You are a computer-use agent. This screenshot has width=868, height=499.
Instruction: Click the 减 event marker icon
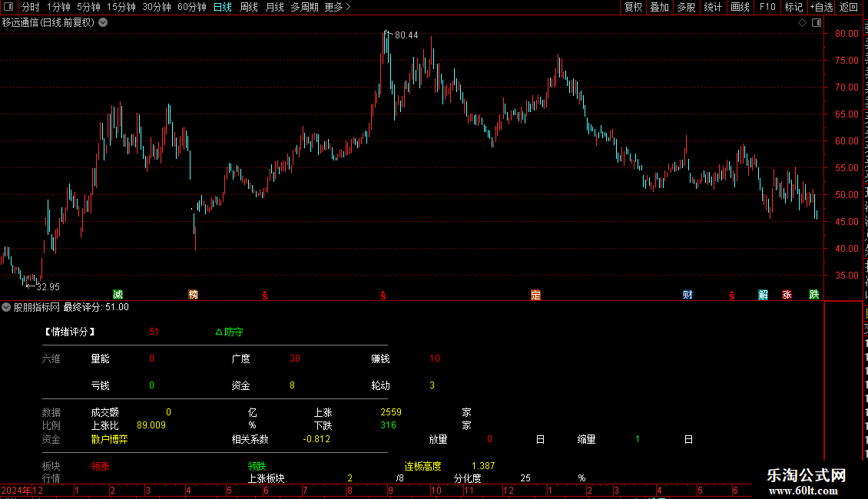coord(118,294)
